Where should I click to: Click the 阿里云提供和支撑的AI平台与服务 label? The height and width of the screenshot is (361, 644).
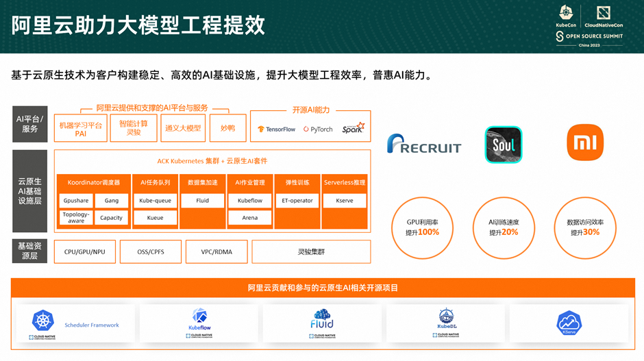coord(152,108)
